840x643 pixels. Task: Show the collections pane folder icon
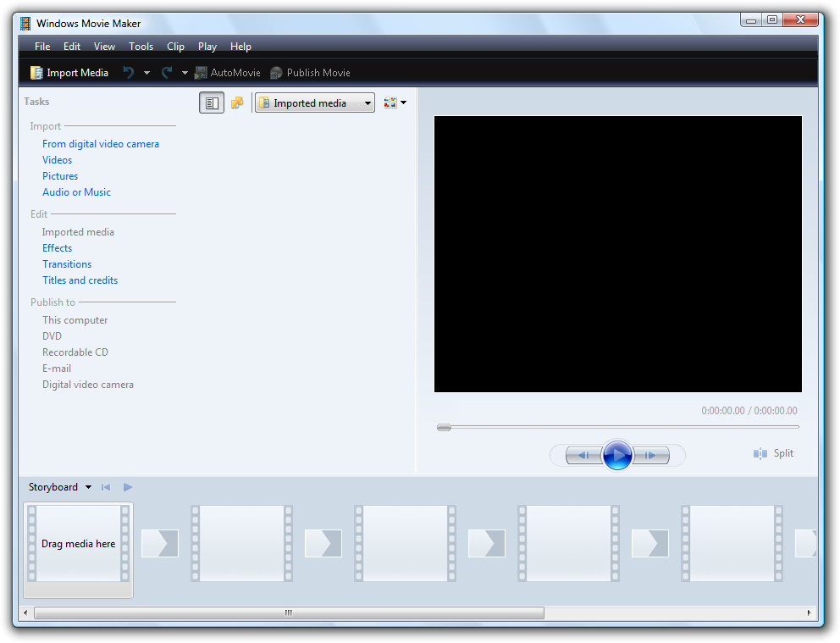click(x=237, y=103)
